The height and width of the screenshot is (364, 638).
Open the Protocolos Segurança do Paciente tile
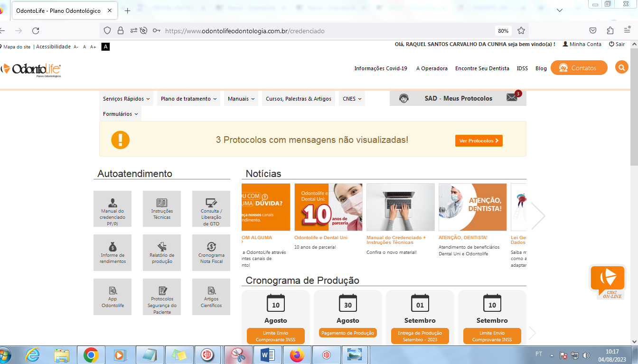[162, 297]
